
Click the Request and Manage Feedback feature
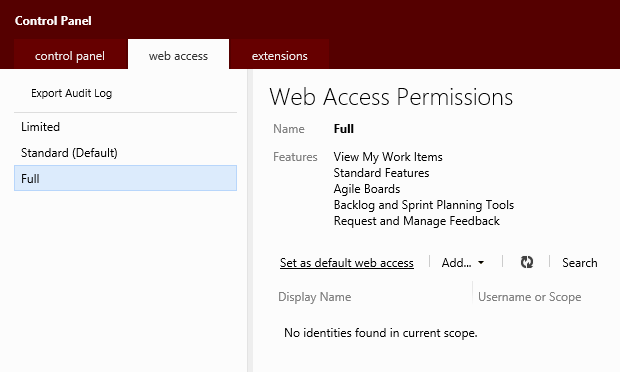[x=416, y=221]
